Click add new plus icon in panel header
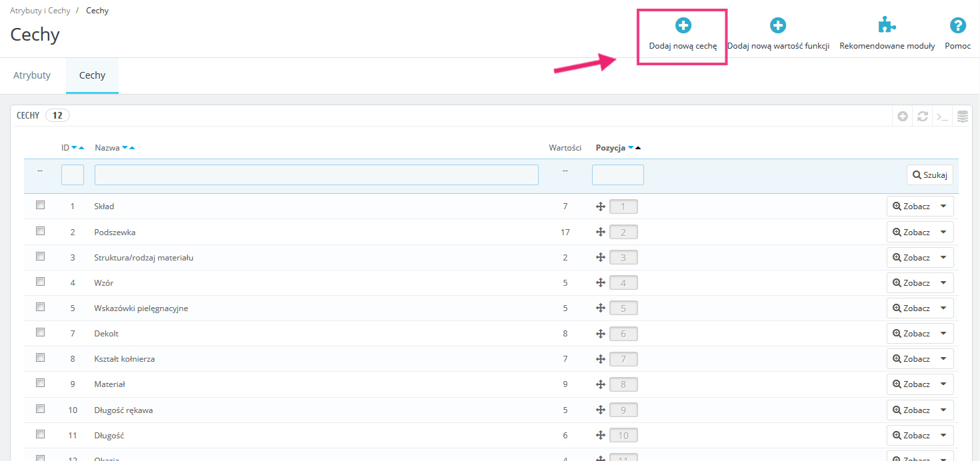This screenshot has width=980, height=461. (903, 117)
